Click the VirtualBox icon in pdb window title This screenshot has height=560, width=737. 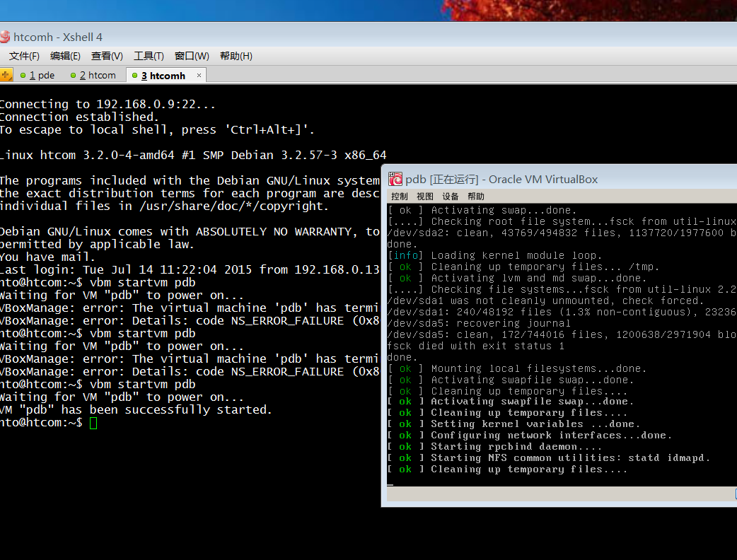point(395,179)
